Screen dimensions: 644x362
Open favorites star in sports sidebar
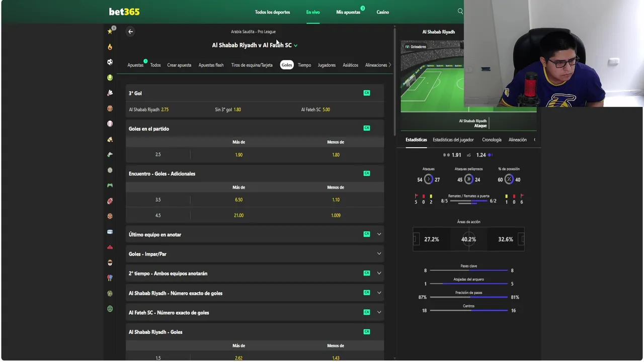coord(110,31)
